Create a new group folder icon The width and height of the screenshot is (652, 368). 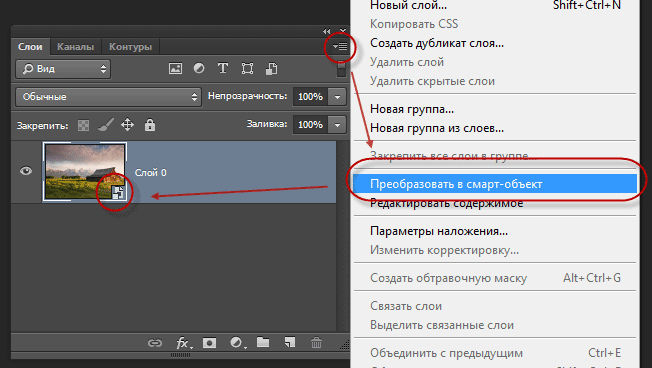tap(263, 342)
